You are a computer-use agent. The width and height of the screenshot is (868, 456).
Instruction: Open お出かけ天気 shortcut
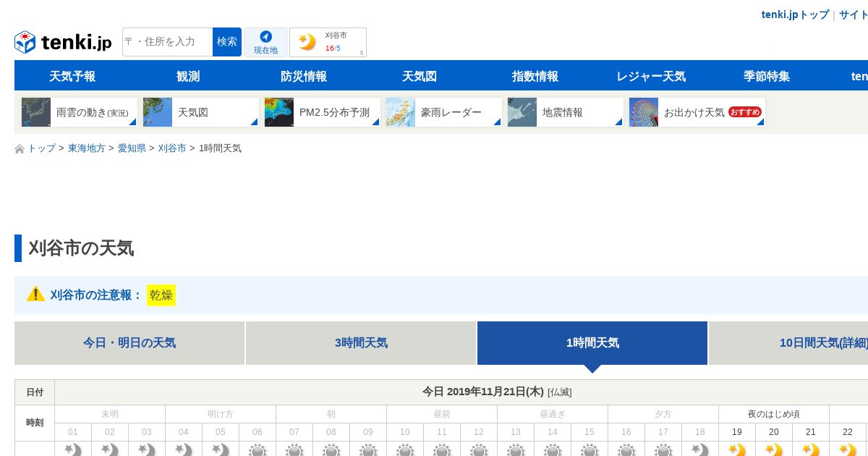[x=697, y=112]
